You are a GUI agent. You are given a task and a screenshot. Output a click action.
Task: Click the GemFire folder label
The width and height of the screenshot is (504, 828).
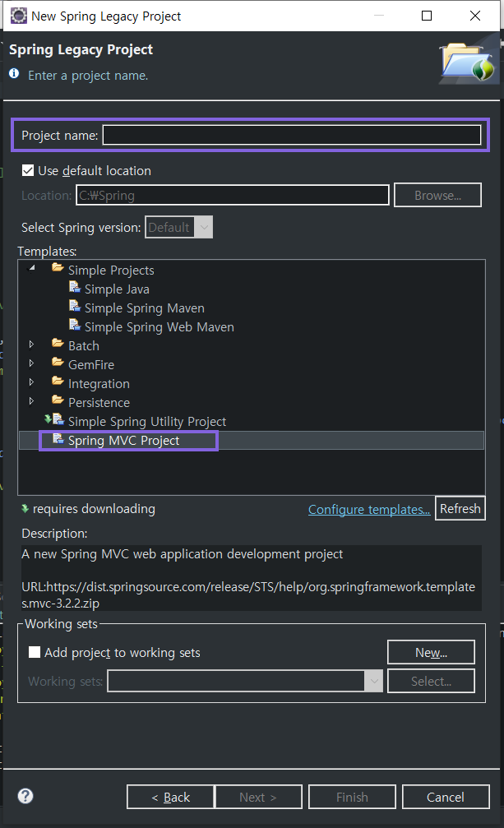(91, 365)
